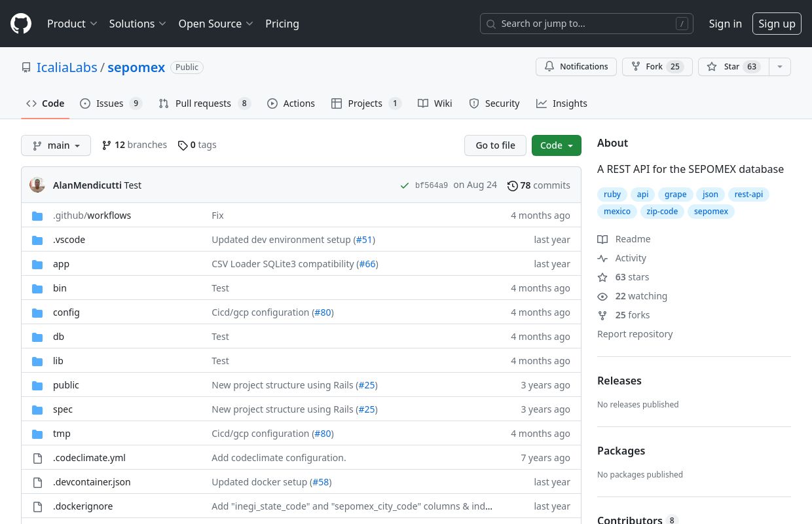Click the rest-api topic tag
The width and height of the screenshot is (812, 524).
point(748,195)
